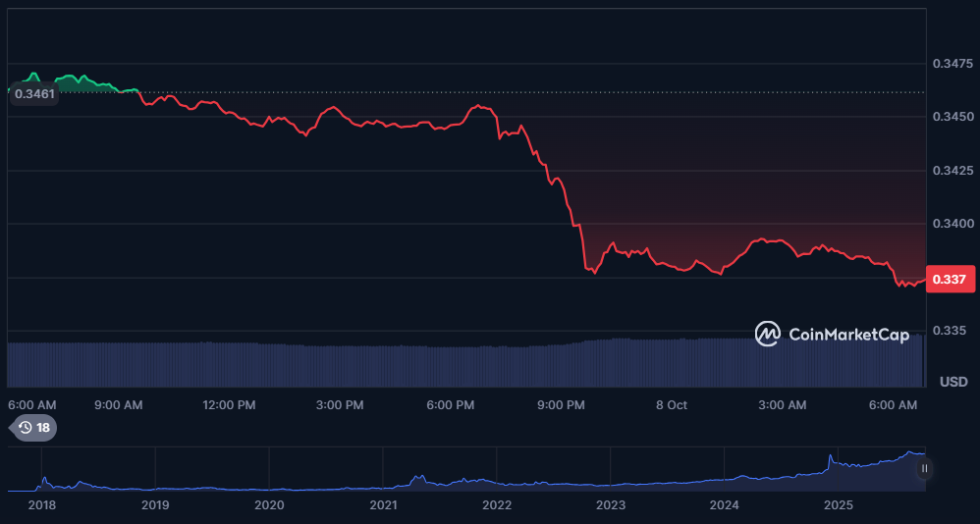
Task: Click the green area at chart start
Action: point(69,84)
